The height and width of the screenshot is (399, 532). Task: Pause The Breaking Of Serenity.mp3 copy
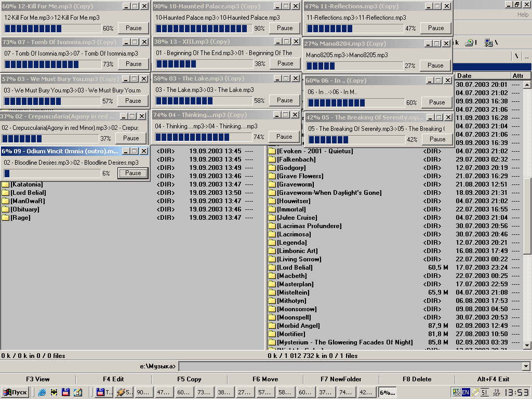pyautogui.click(x=437, y=139)
